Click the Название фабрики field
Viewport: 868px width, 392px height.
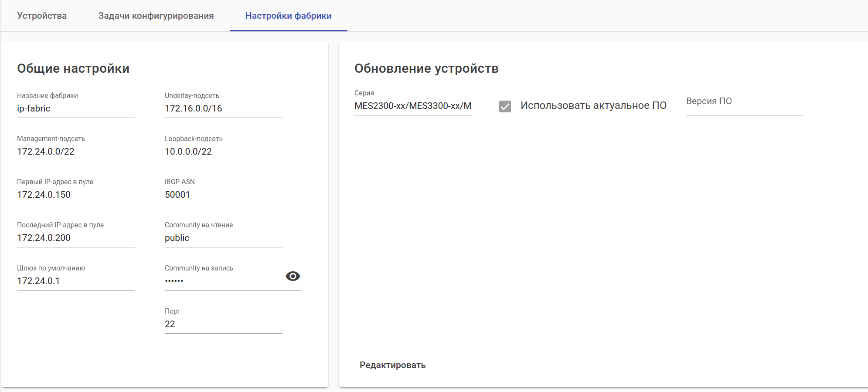pos(75,108)
